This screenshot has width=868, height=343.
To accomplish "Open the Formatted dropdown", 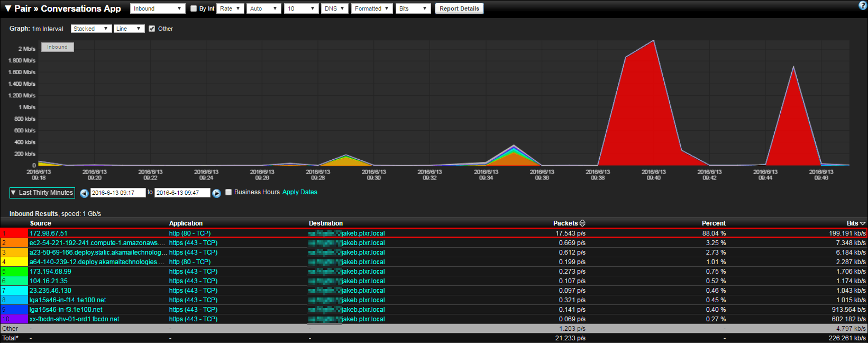I will 372,8.
